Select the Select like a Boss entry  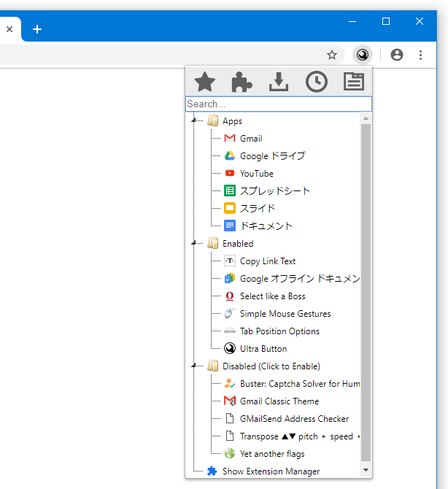pos(272,296)
